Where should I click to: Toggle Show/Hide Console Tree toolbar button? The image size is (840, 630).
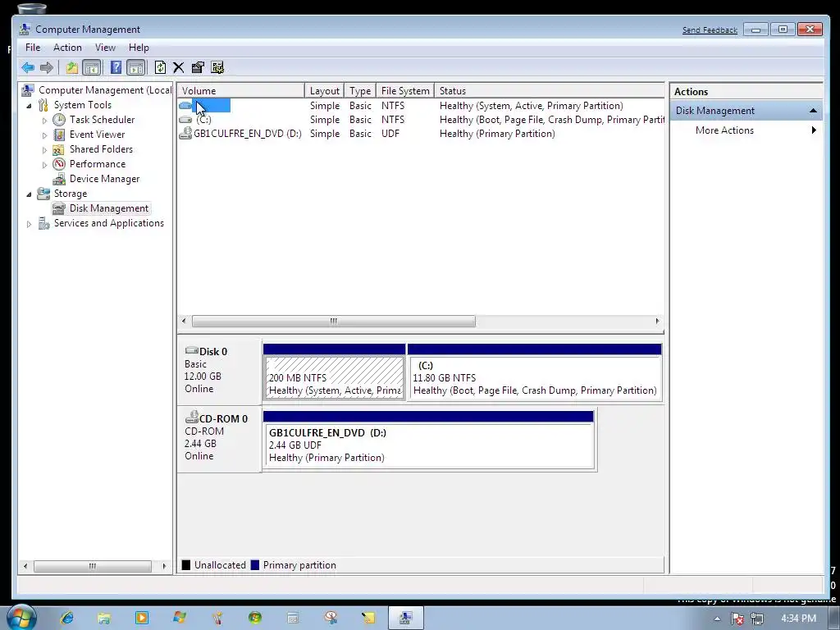92,67
